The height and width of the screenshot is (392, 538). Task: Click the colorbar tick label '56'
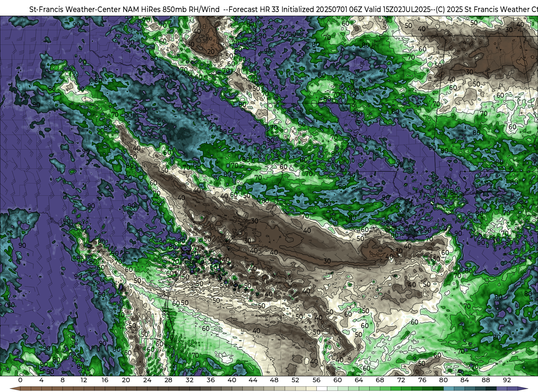coord(316,380)
